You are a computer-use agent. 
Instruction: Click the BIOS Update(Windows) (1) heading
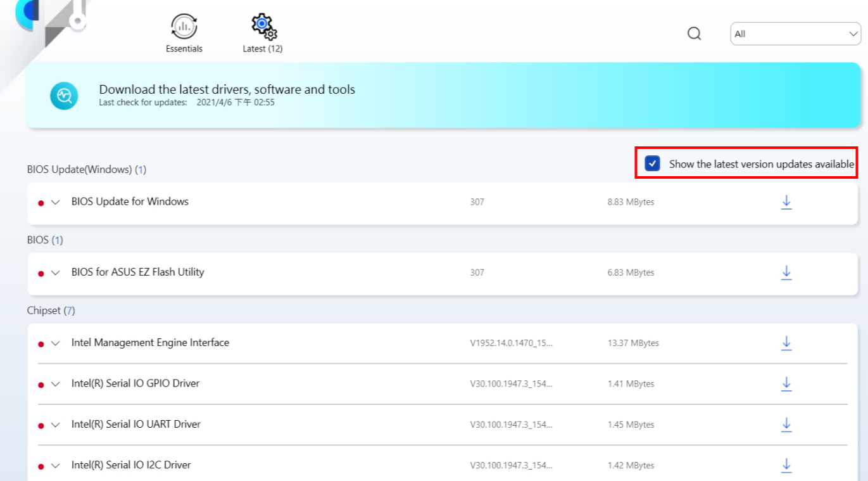point(87,169)
